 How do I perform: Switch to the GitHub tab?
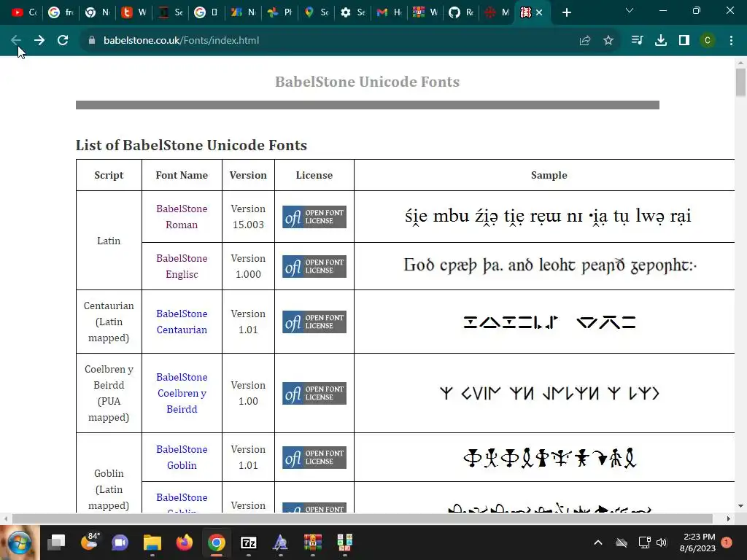461,12
